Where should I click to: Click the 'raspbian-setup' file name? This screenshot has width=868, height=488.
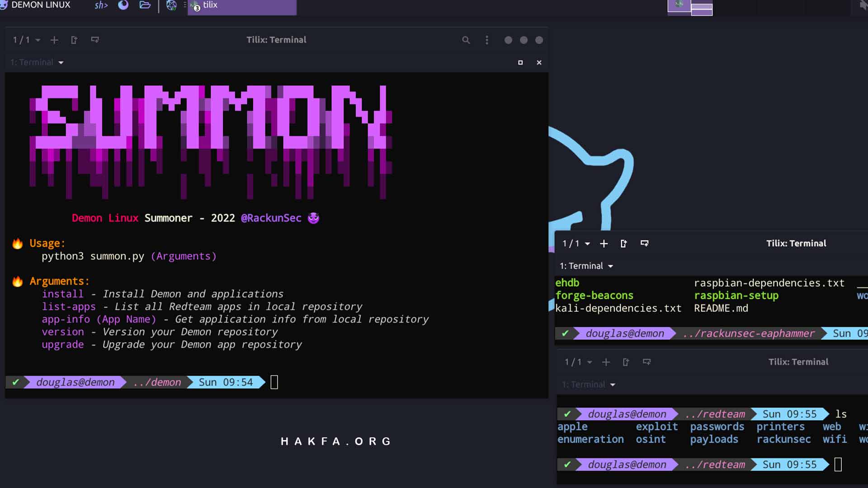point(736,296)
